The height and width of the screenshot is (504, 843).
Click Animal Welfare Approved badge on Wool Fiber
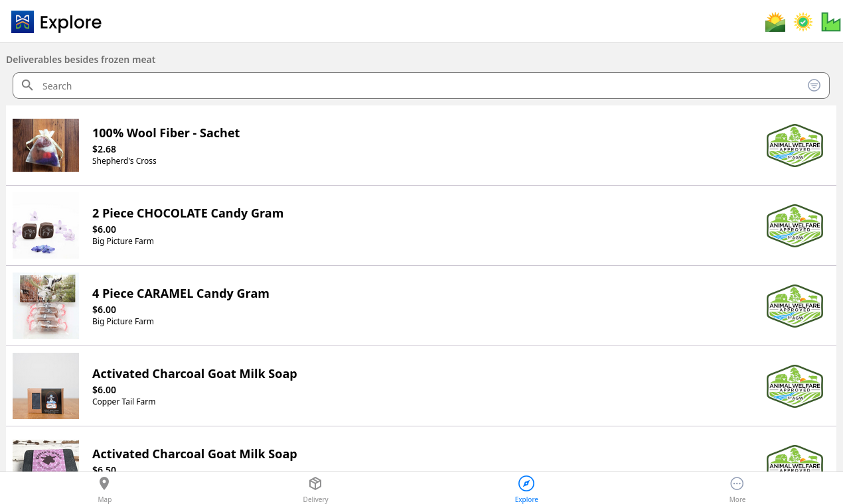[795, 145]
